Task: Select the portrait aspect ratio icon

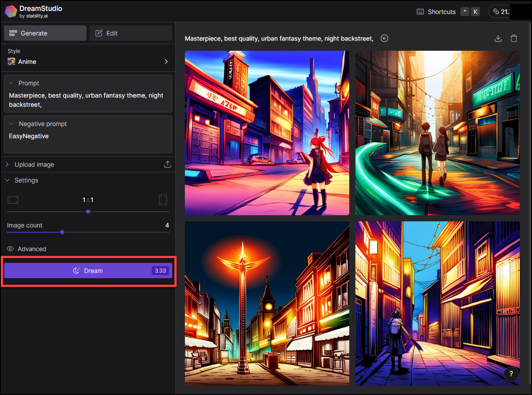Action: (163, 200)
